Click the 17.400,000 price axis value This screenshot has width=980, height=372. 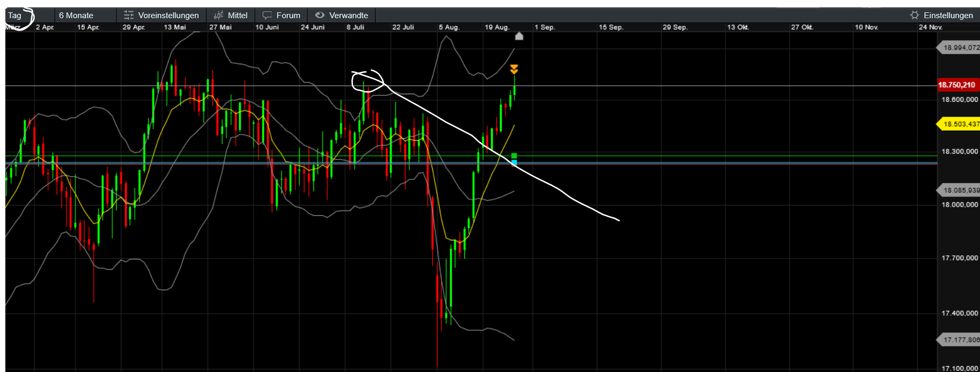[x=960, y=313]
